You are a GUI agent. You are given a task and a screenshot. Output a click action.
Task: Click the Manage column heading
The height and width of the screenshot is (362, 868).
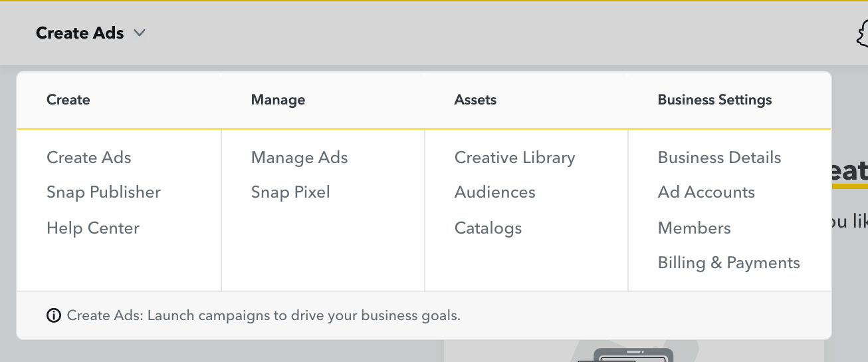tap(278, 100)
